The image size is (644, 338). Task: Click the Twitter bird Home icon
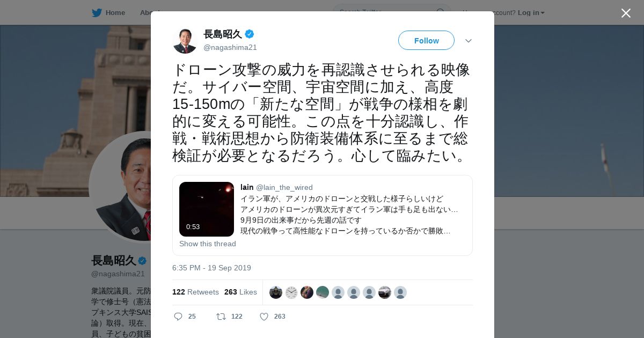pyautogui.click(x=97, y=12)
